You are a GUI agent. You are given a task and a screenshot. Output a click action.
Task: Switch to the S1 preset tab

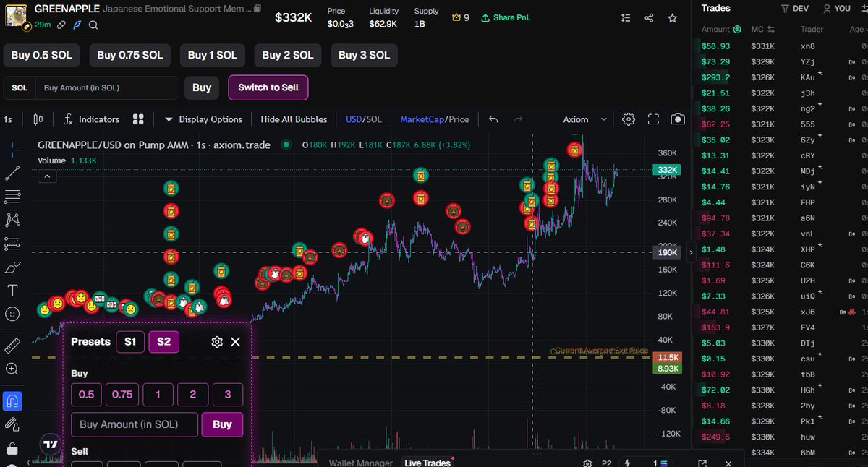click(x=131, y=341)
